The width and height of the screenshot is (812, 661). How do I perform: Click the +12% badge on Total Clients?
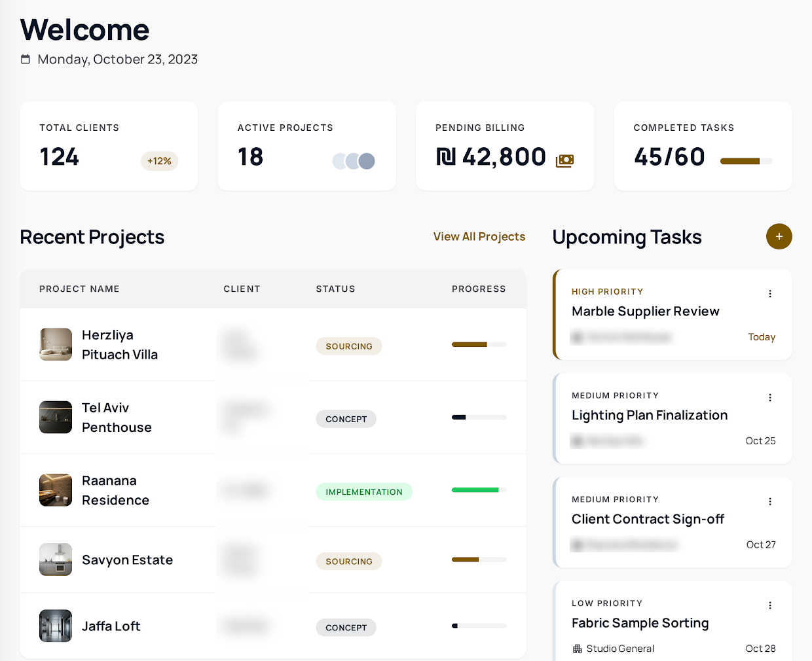(159, 161)
